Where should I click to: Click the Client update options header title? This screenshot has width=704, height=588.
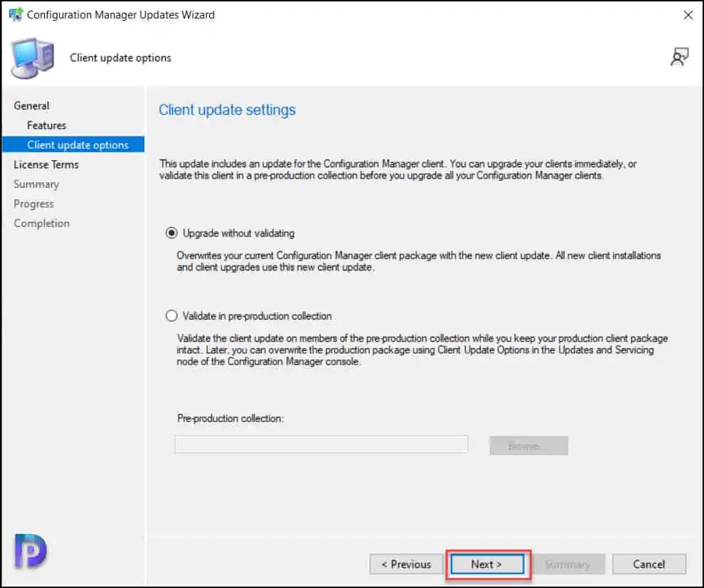click(120, 58)
